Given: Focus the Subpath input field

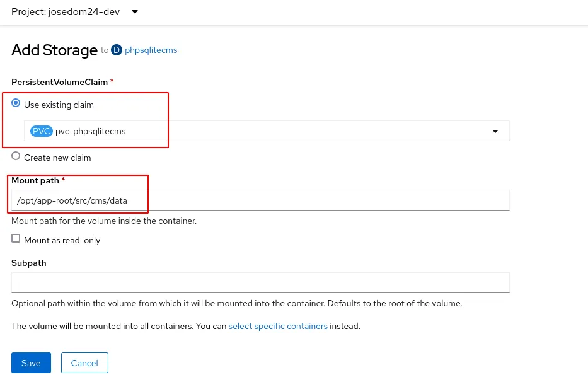Looking at the screenshot, I should point(260,282).
